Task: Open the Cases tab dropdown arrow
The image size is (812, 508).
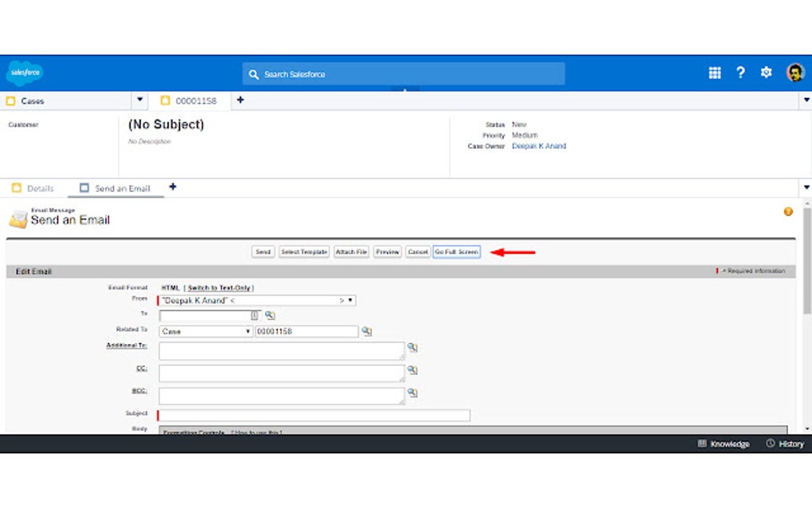Action: pyautogui.click(x=139, y=100)
